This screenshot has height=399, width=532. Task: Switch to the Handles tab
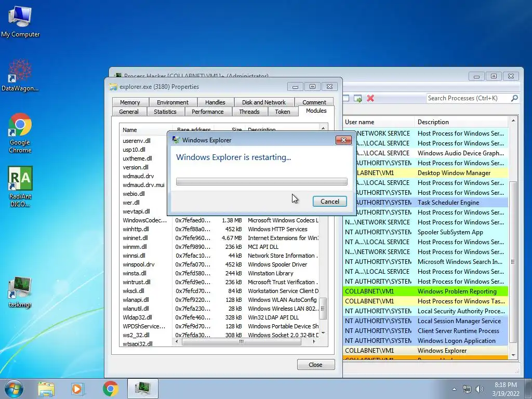[215, 102]
